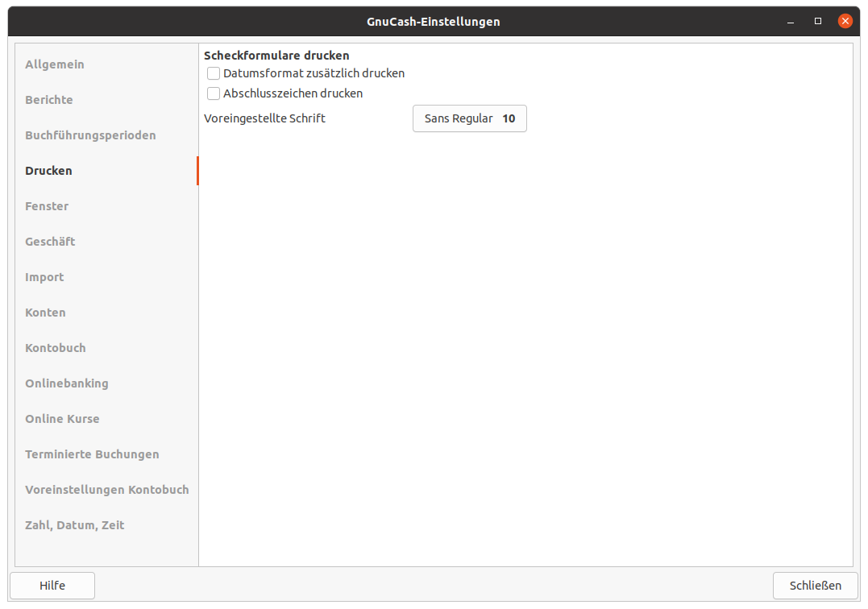Open Voreinstellungen Kontobuch tab
The image size is (868, 609).
coord(107,490)
